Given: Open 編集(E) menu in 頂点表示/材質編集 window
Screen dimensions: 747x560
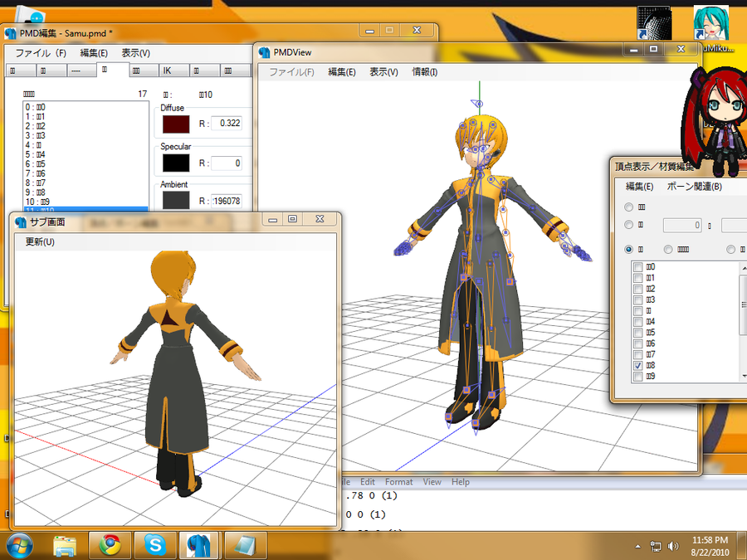Looking at the screenshot, I should click(x=639, y=187).
